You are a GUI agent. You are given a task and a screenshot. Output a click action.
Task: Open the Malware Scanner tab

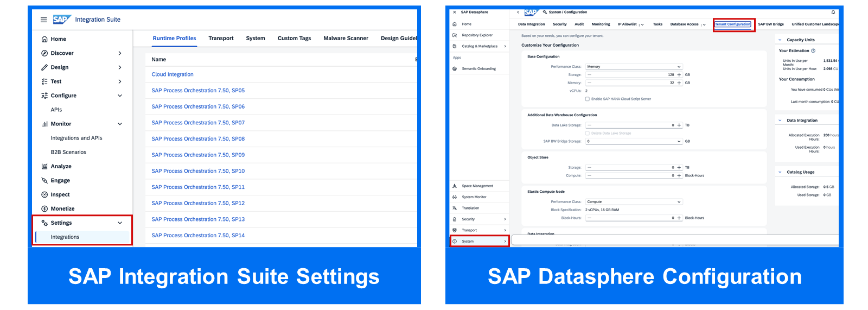point(346,38)
